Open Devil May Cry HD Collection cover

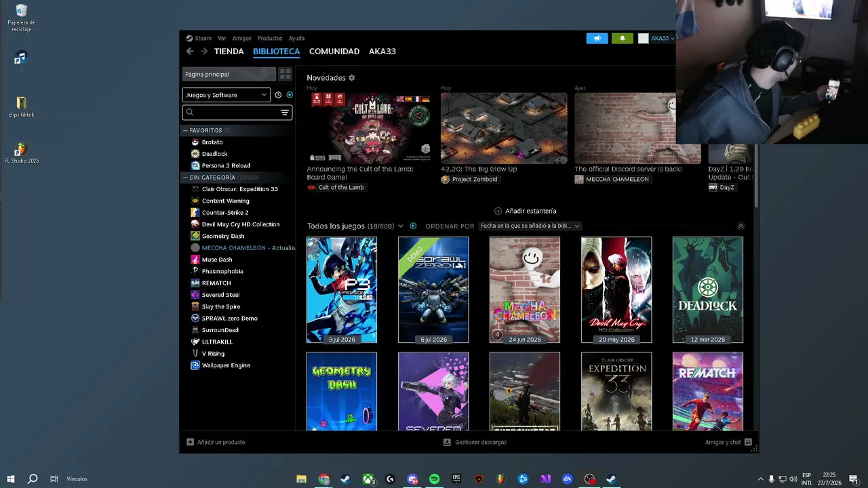click(x=616, y=290)
